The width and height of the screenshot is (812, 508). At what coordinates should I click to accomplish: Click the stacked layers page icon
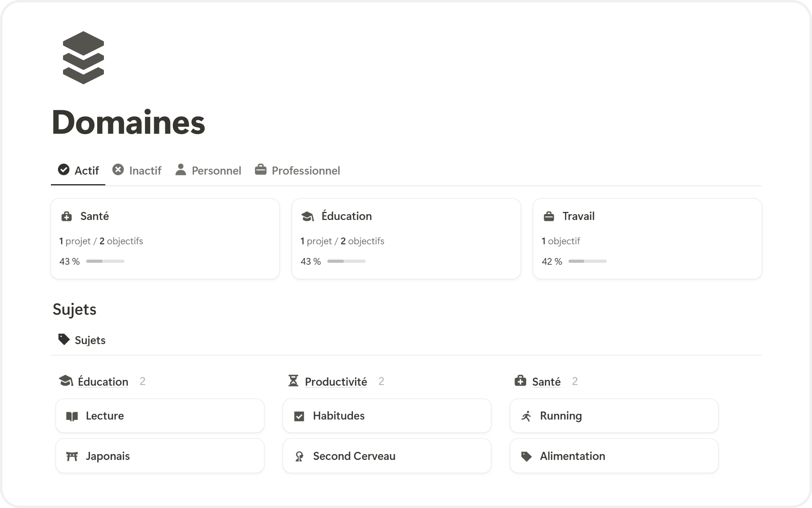83,58
